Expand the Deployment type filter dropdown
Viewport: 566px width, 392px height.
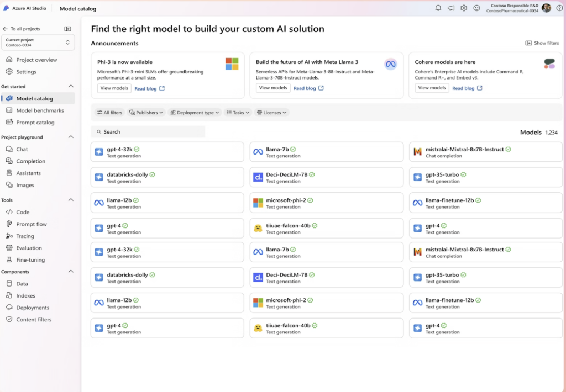[x=195, y=113]
